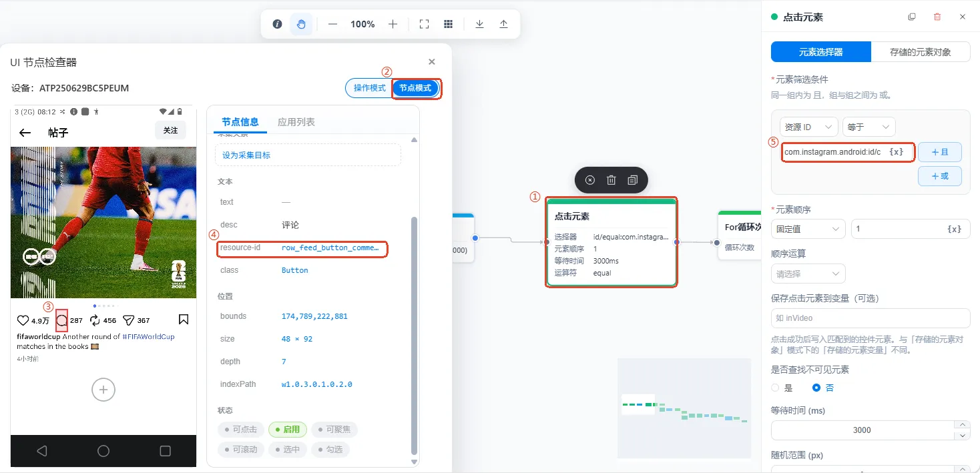Click the download arrow icon in toolbar
980x473 pixels.
point(479,24)
